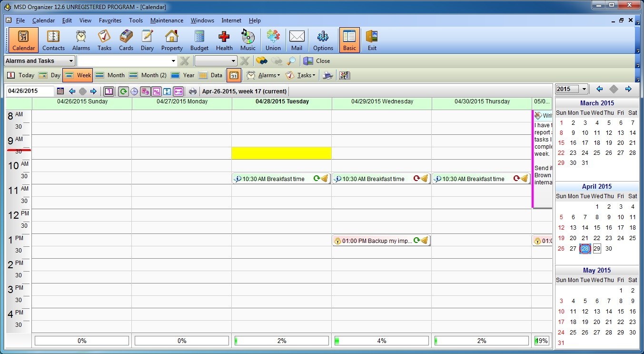
Task: Select May 15 in the mini calendar
Action: (x=621, y=311)
